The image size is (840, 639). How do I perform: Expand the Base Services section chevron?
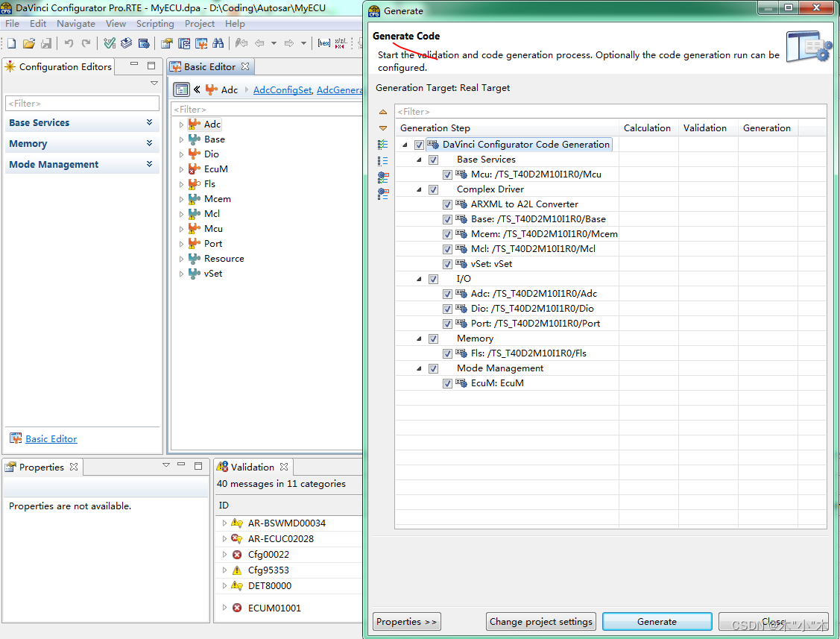tap(150, 123)
